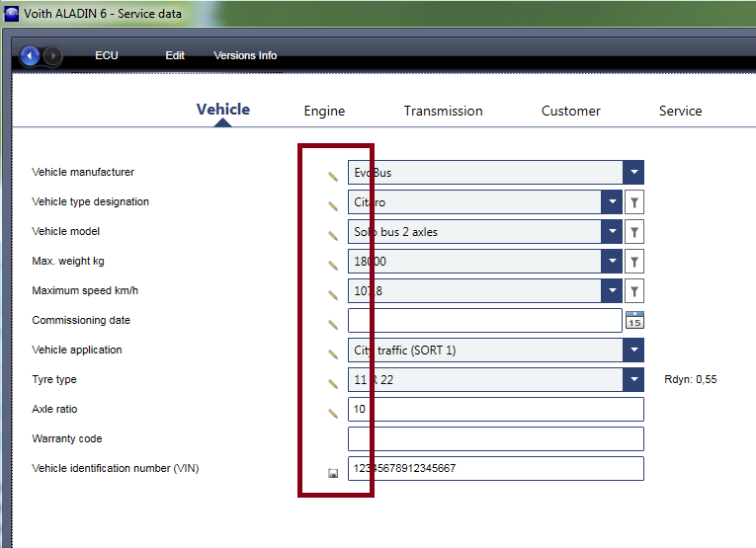Image resolution: width=756 pixels, height=548 pixels.
Task: Click the save disk icon beside VIN
Action: (333, 473)
